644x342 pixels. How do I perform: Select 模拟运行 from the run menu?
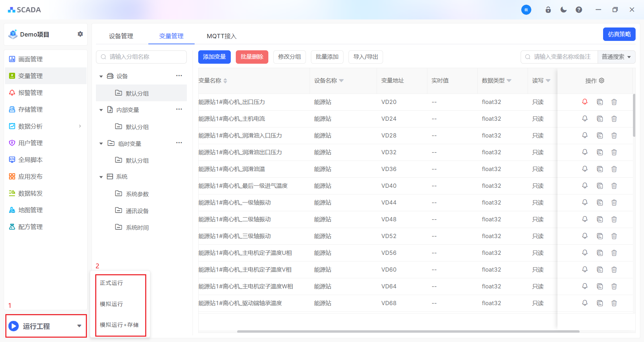(x=111, y=304)
